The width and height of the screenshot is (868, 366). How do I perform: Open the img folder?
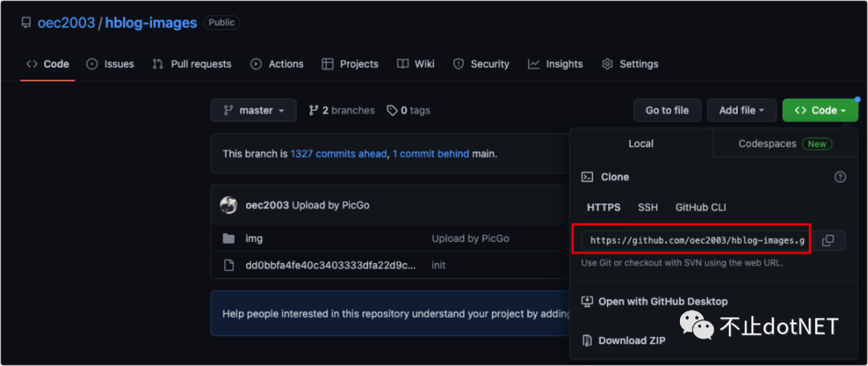(254, 239)
